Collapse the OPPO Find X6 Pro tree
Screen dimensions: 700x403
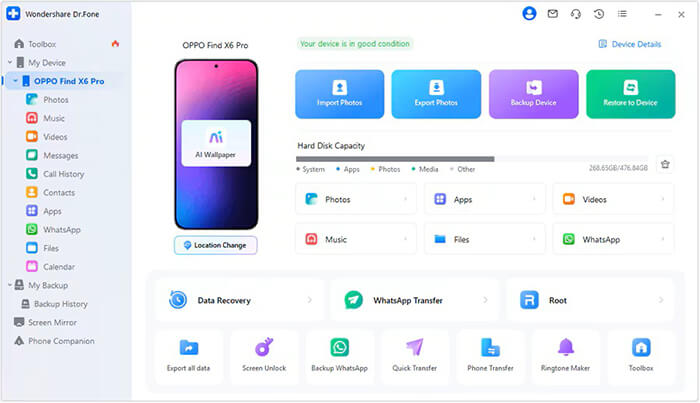point(15,81)
